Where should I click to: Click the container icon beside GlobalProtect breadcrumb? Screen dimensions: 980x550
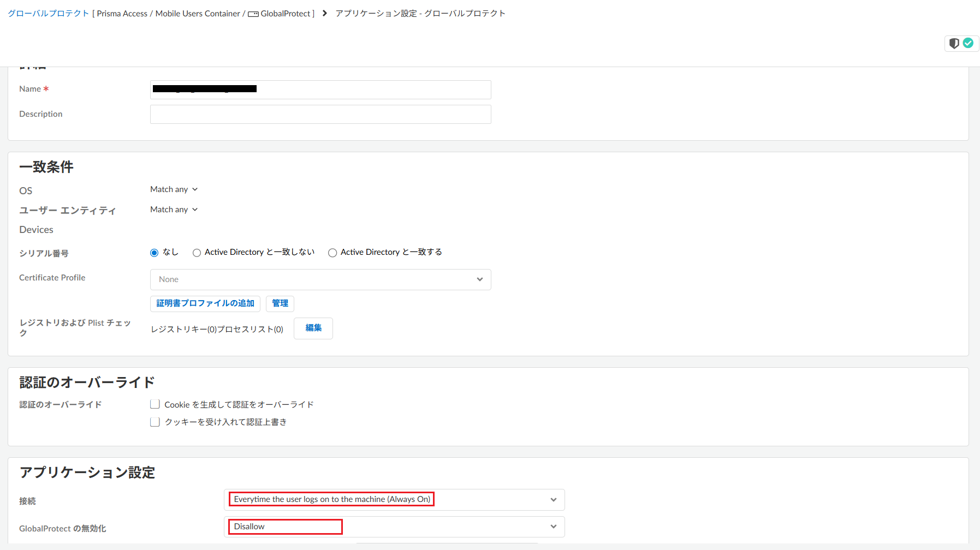[253, 14]
